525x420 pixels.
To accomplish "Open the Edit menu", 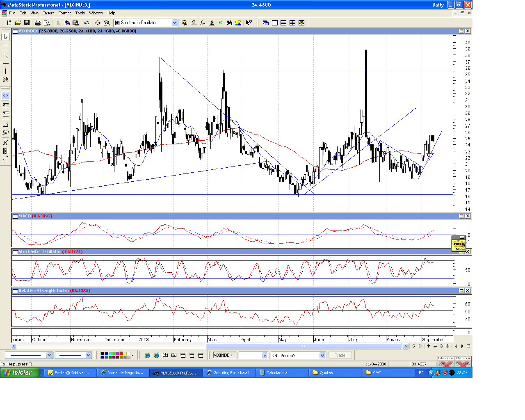I will [x=23, y=13].
